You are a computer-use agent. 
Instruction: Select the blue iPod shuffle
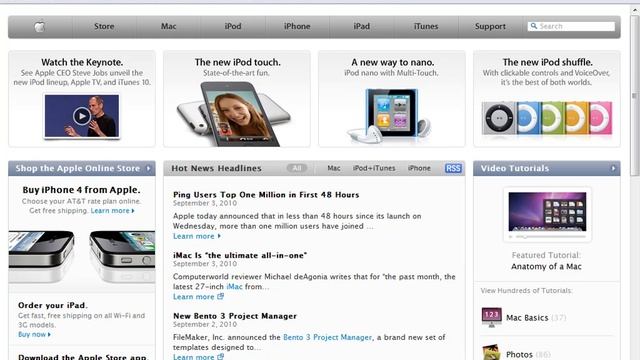point(528,118)
